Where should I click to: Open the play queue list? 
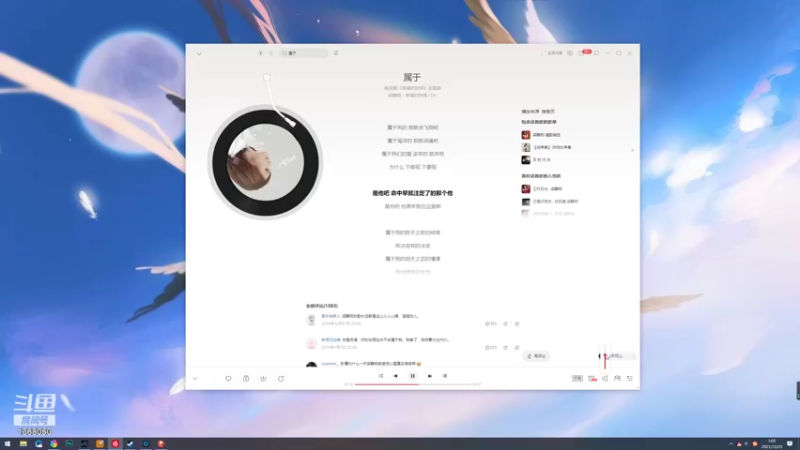pyautogui.click(x=630, y=379)
